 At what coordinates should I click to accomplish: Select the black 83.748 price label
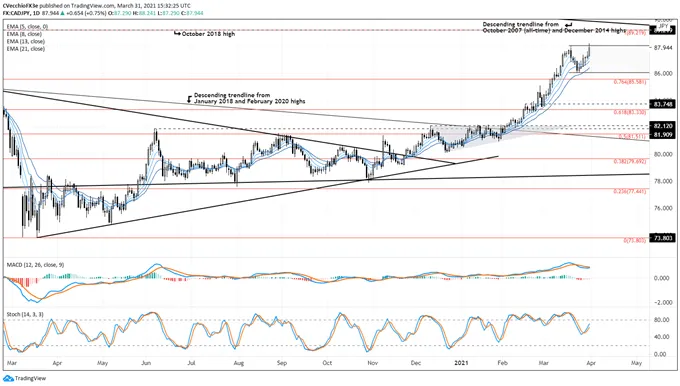pos(662,104)
